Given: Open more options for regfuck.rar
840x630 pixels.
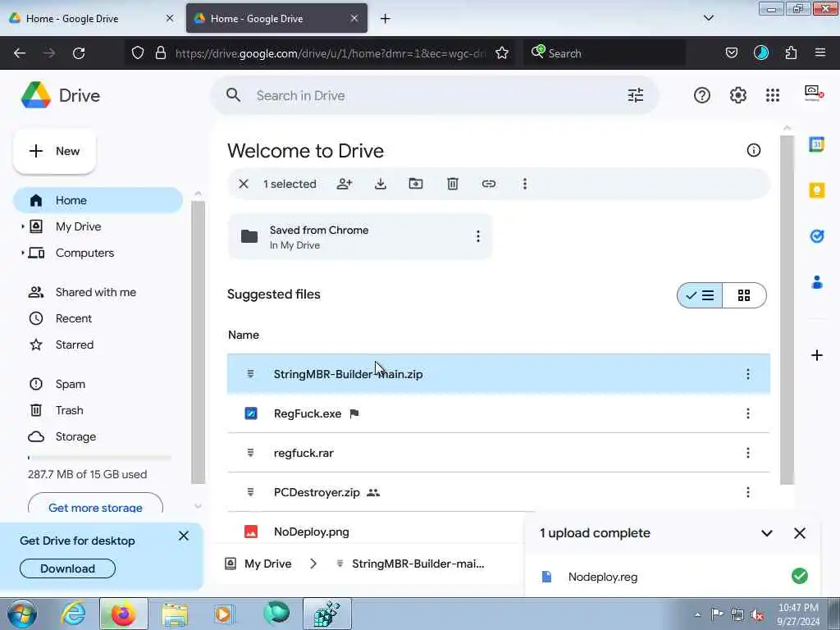Looking at the screenshot, I should pyautogui.click(x=748, y=453).
